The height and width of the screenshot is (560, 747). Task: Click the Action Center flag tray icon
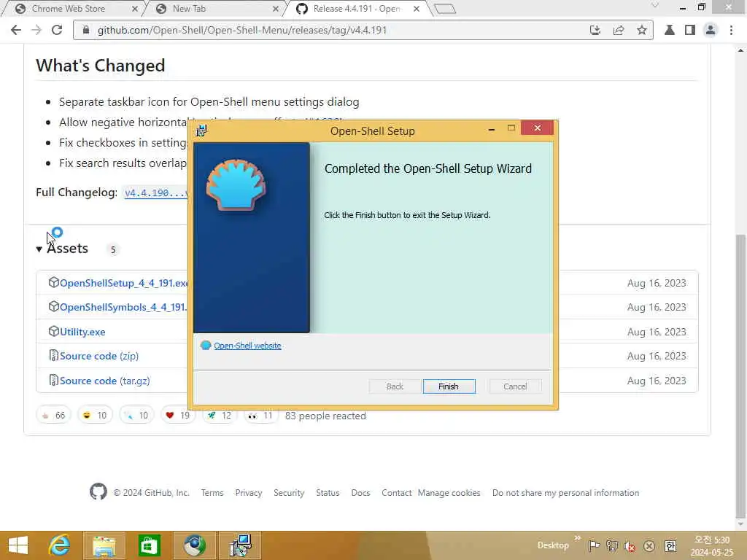pyautogui.click(x=594, y=545)
